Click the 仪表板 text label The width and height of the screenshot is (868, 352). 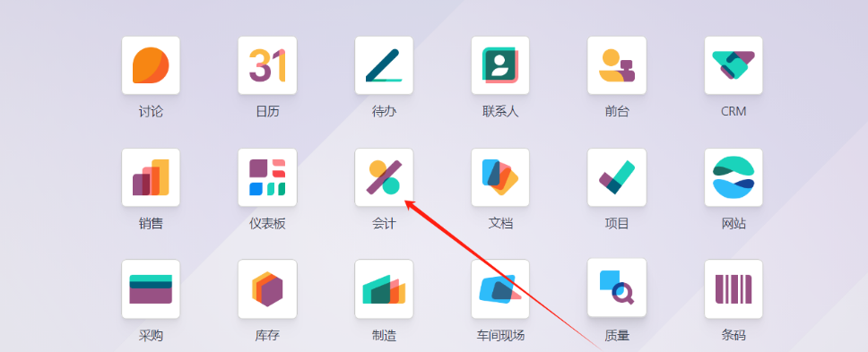tap(267, 224)
